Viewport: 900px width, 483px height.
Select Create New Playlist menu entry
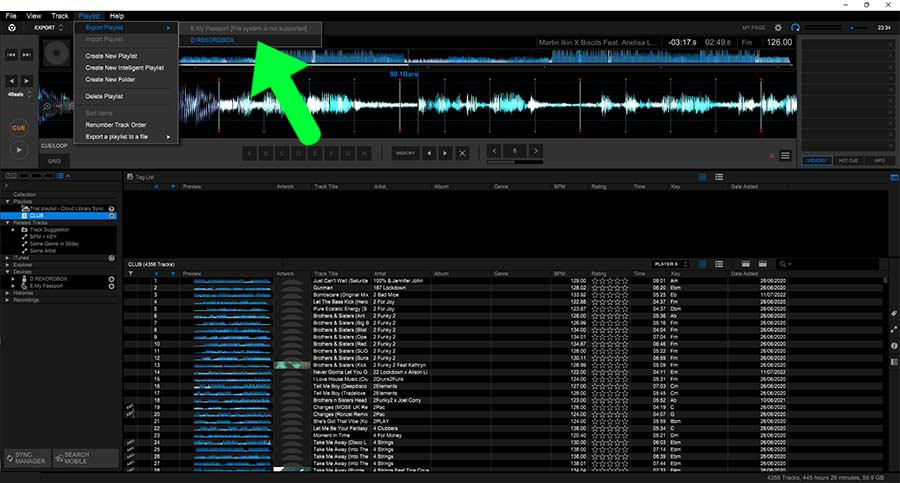click(x=111, y=56)
